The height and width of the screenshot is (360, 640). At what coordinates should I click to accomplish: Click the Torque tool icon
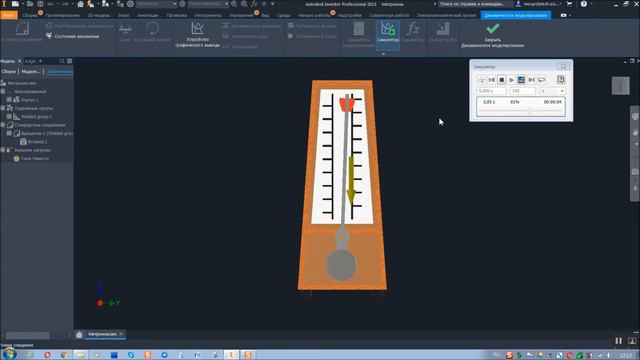coord(152,29)
